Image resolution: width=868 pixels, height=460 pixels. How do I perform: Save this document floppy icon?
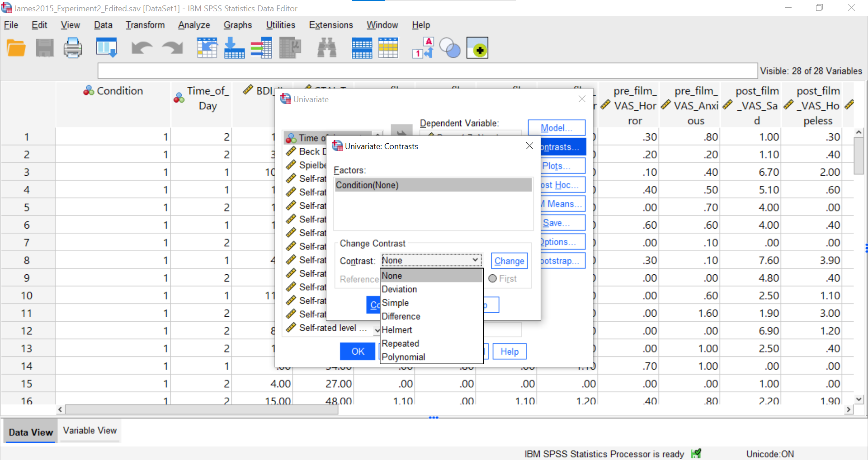point(44,48)
